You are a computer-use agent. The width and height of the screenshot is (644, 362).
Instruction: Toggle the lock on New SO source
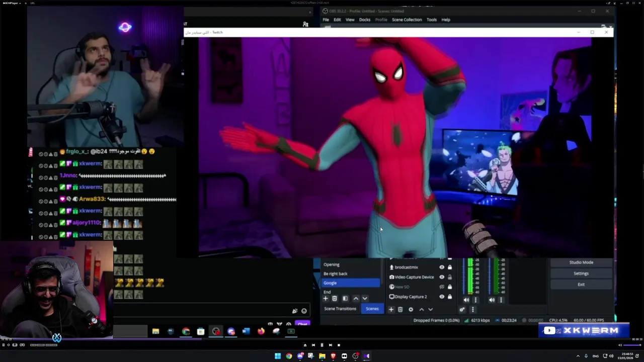point(450,287)
